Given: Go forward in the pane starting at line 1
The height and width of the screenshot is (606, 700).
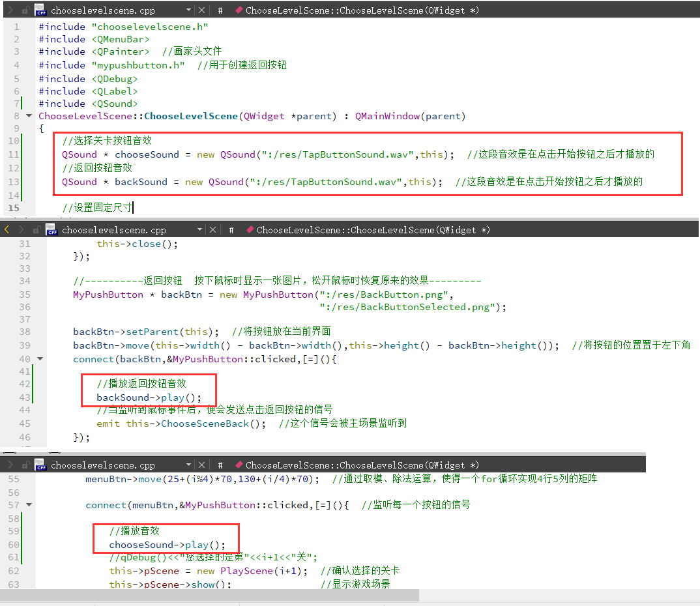Looking at the screenshot, I should pos(10,10).
